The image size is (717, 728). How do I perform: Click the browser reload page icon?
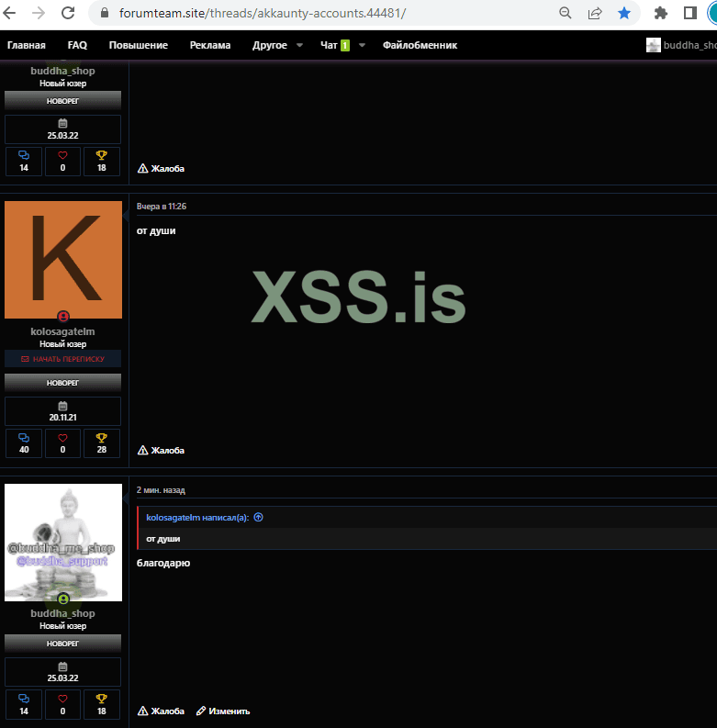(x=68, y=14)
